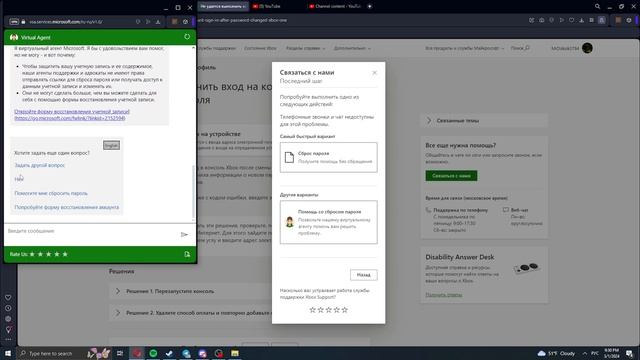The image size is (640, 360).
Task: Click the popup window address bar URL
Action: [66, 22]
